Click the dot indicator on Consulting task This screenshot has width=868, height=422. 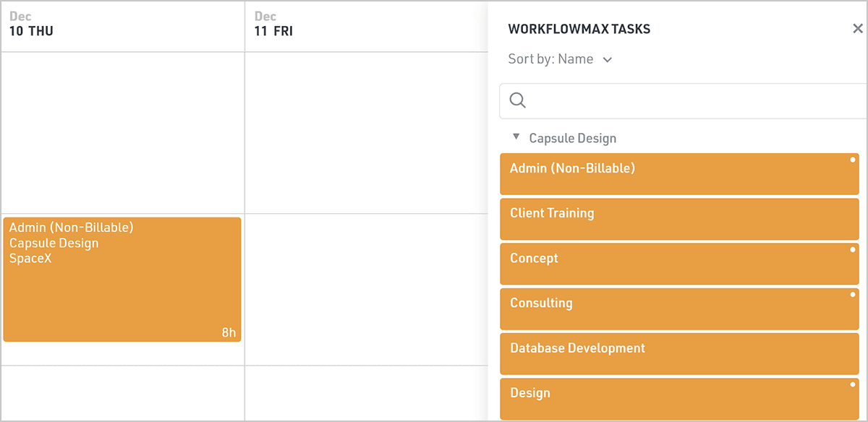click(853, 294)
